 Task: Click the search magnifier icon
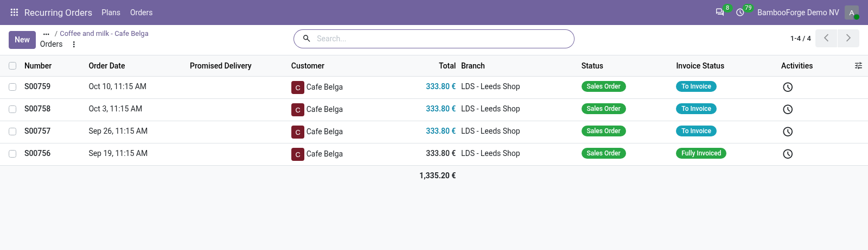tap(307, 39)
